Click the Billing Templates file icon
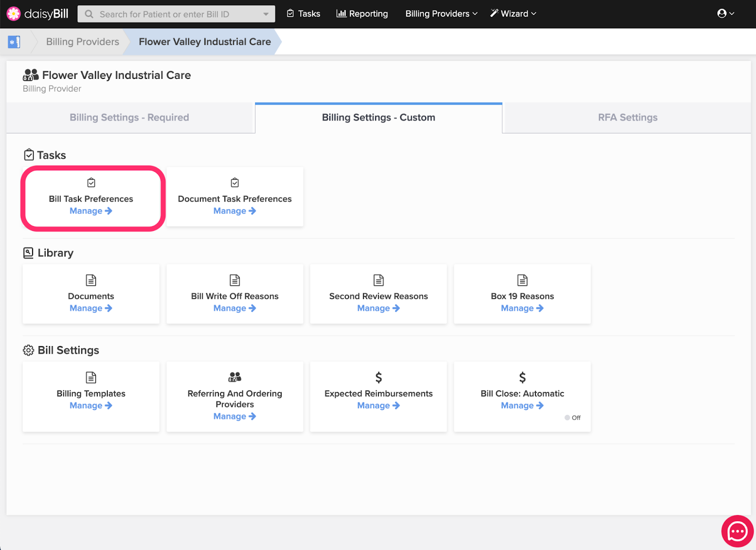 (91, 377)
